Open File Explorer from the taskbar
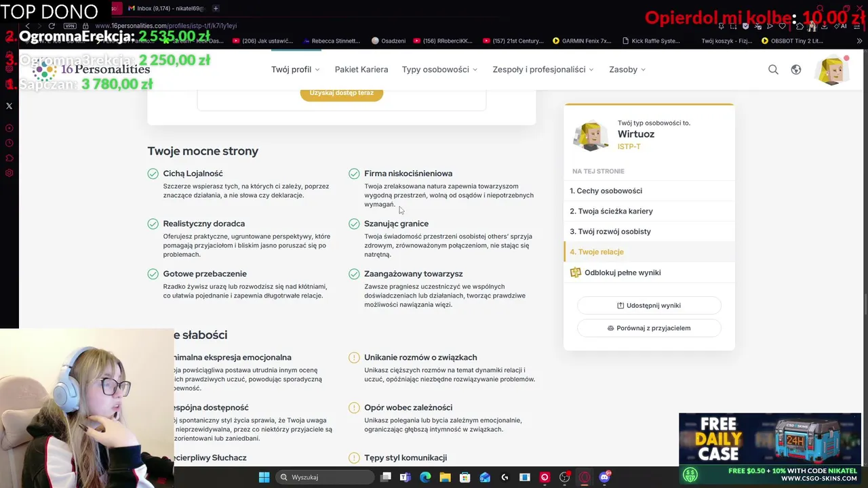 pyautogui.click(x=445, y=477)
